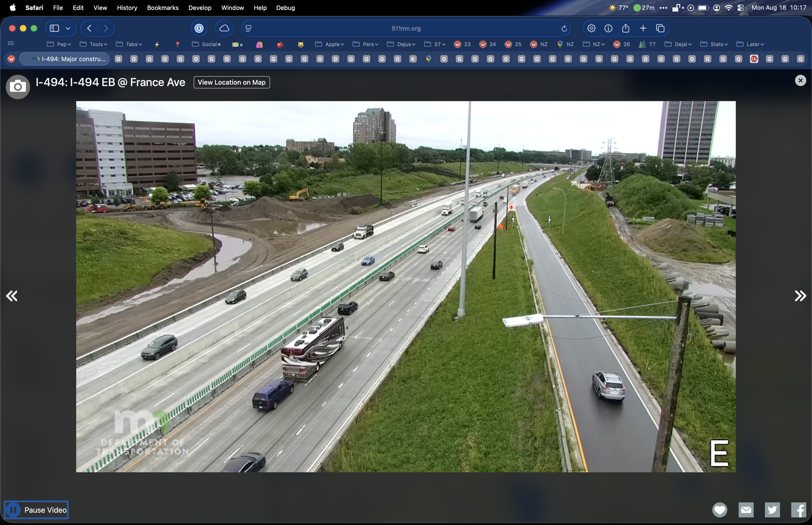
Task: Open Wi-Fi status menu
Action: (x=728, y=8)
